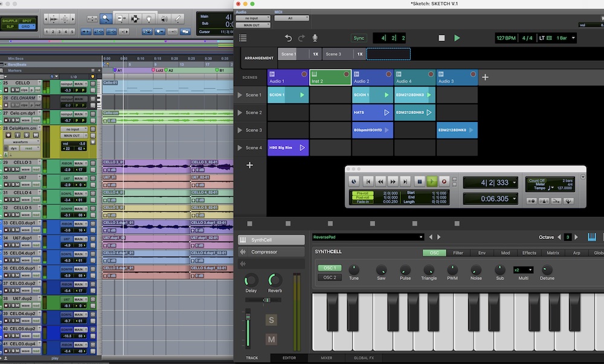This screenshot has width=604, height=364.
Task: Open GRID mode dropdown
Action: (x=27, y=27)
